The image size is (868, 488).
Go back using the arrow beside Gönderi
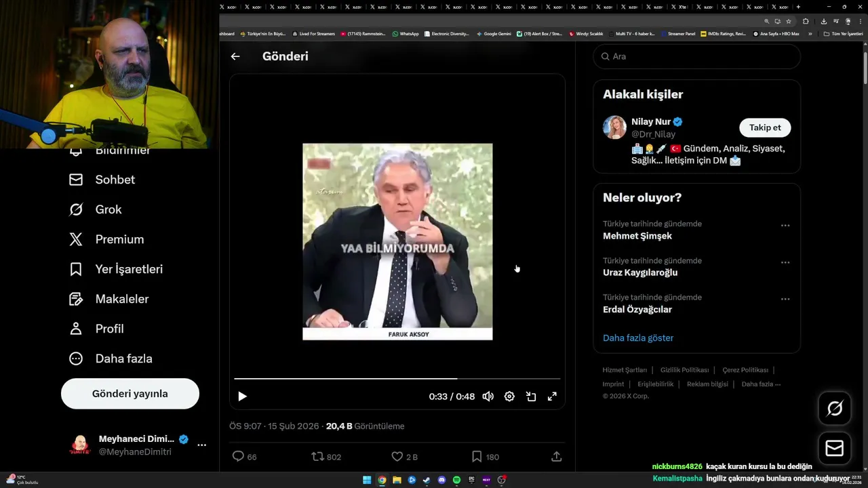pos(235,56)
